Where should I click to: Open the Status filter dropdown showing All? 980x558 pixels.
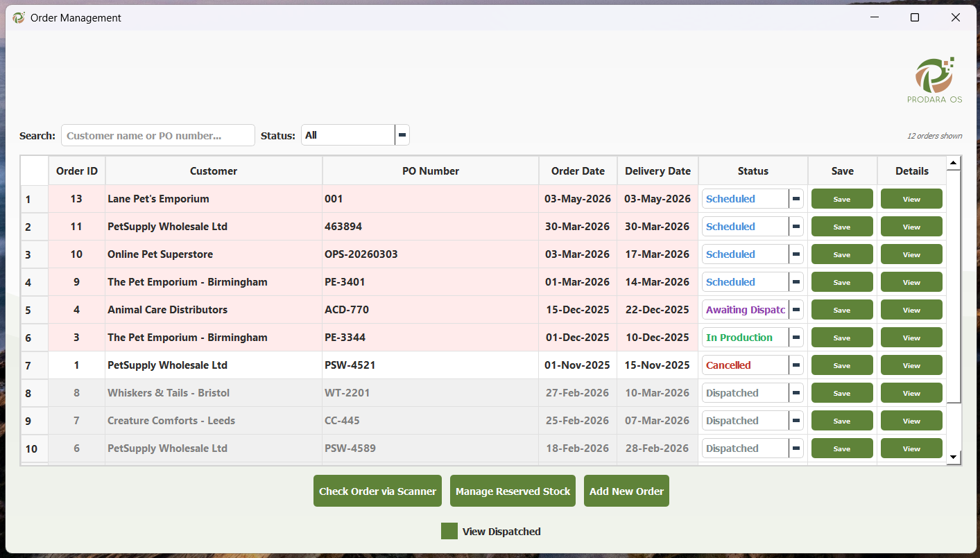click(355, 135)
